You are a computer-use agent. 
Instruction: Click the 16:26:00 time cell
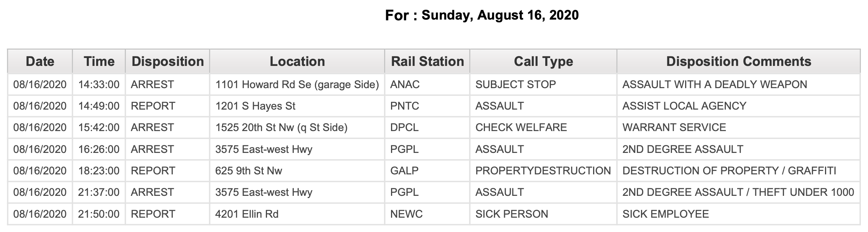click(x=99, y=149)
